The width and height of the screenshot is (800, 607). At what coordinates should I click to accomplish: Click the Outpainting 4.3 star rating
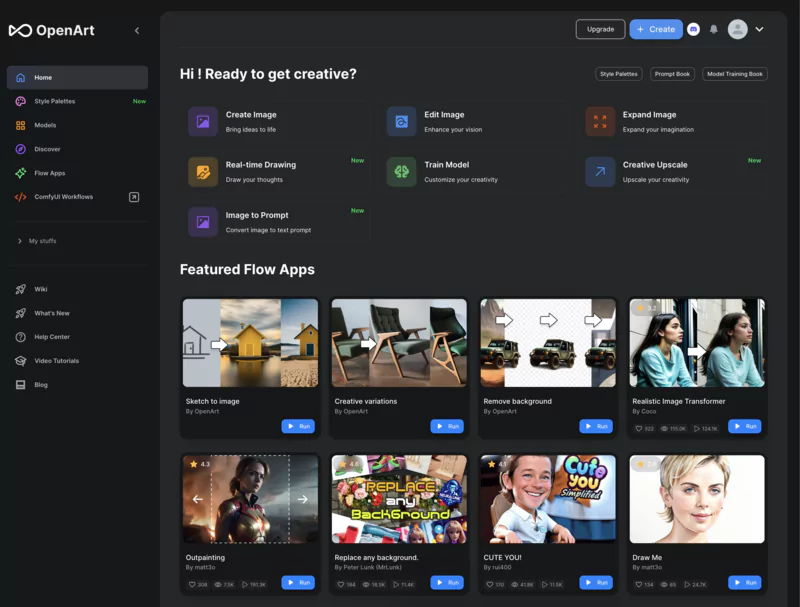(199, 464)
